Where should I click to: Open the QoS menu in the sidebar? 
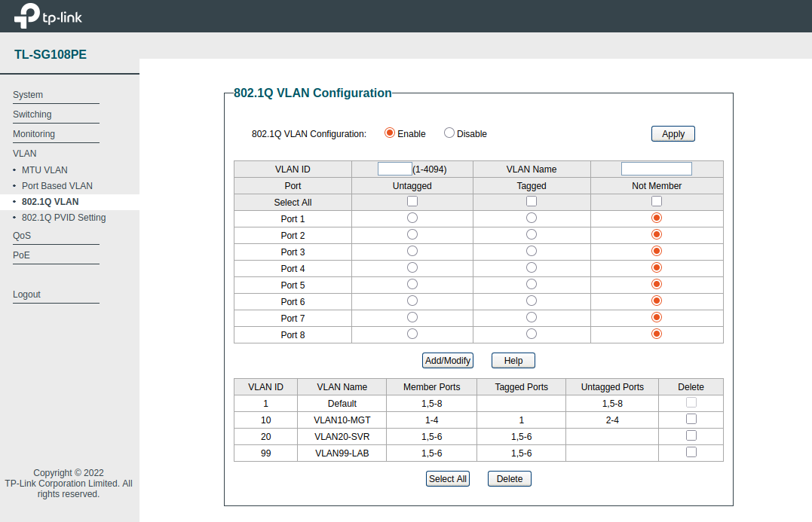(21, 235)
